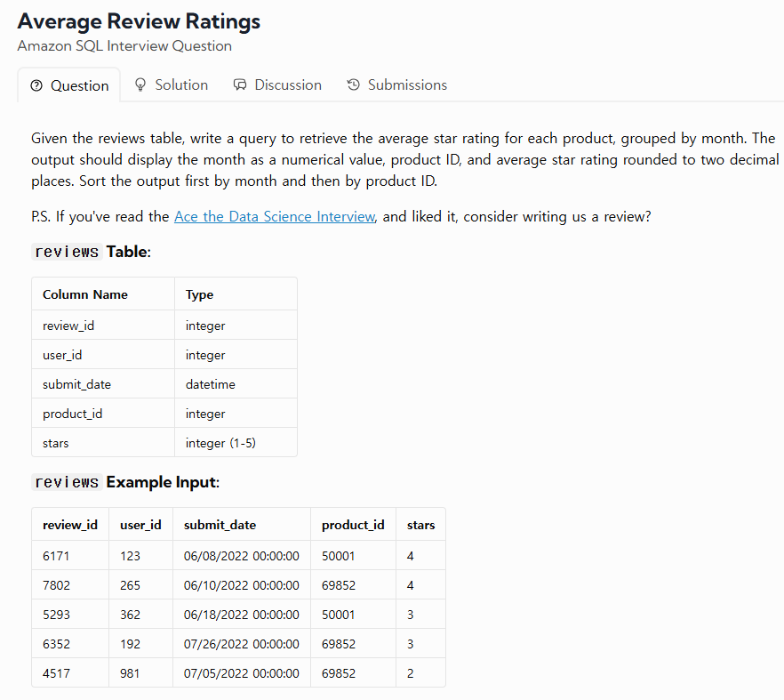Viewport: 784px width, 700px height.
Task: Select the 'submit_date' cell in schema table
Action: coord(103,384)
